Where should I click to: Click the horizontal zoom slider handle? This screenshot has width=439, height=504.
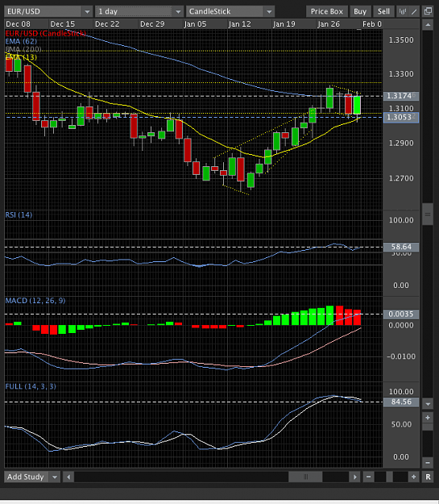389,477
